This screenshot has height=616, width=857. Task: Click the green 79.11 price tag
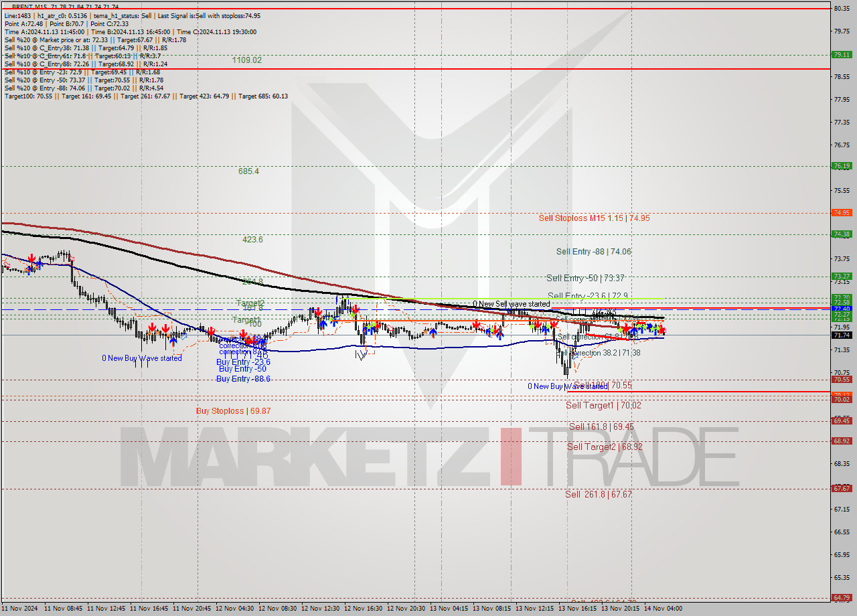click(841, 55)
